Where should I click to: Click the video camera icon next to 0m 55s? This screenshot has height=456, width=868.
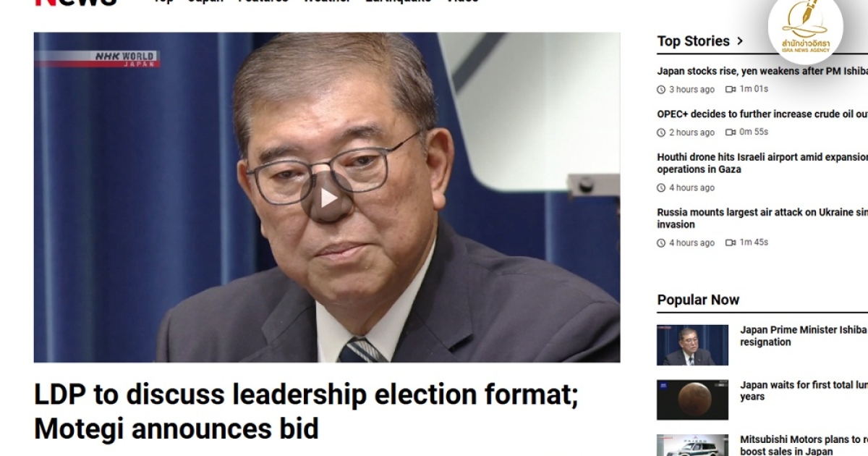click(x=731, y=132)
